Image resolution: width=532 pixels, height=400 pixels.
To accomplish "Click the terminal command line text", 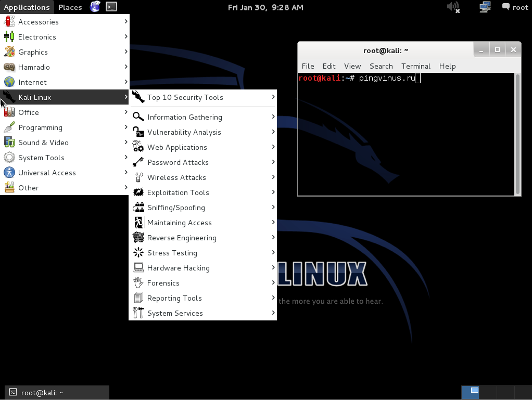I will (387, 78).
